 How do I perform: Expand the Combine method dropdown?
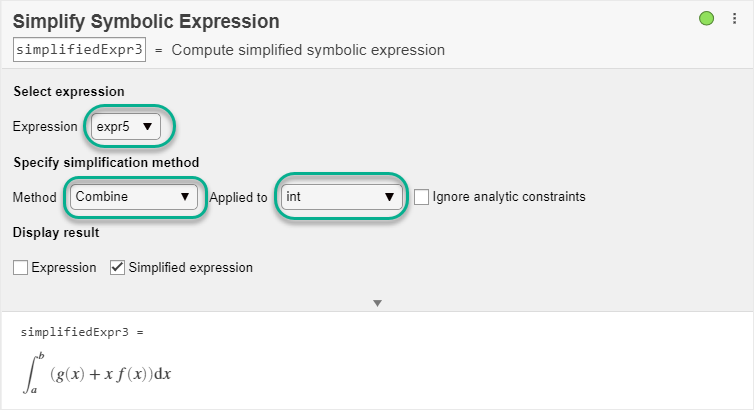134,197
